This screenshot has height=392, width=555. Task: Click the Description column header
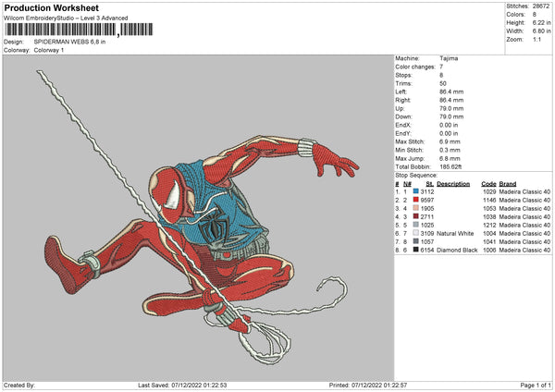coord(453,183)
